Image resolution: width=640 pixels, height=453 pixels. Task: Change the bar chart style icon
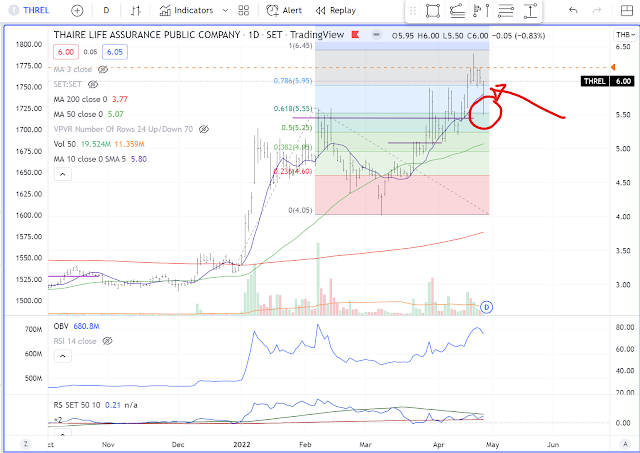(x=136, y=11)
